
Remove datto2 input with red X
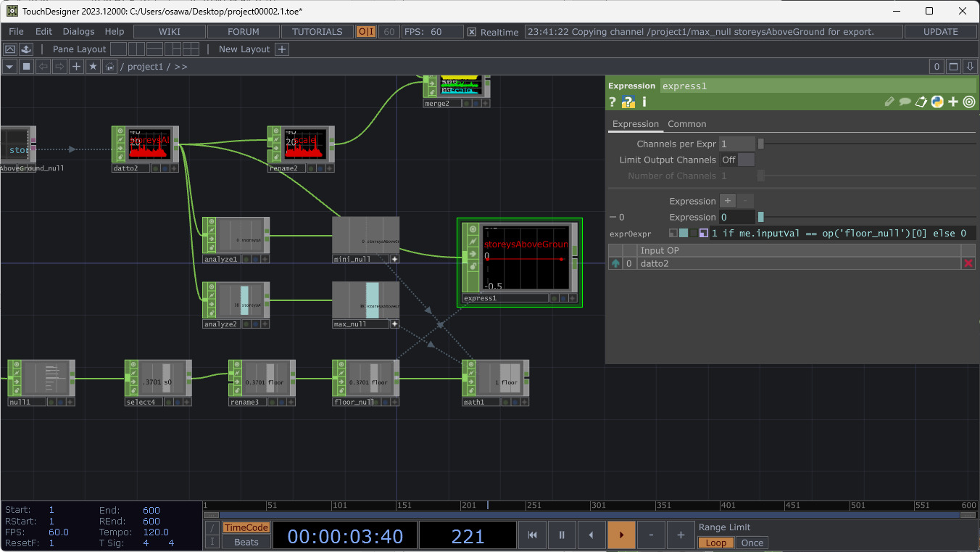coord(968,263)
